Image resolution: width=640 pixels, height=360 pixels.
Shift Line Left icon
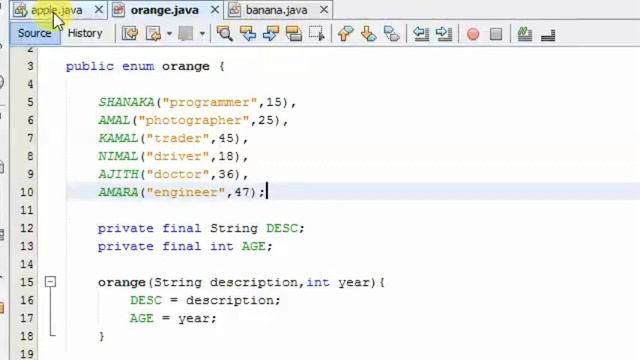[421, 34]
